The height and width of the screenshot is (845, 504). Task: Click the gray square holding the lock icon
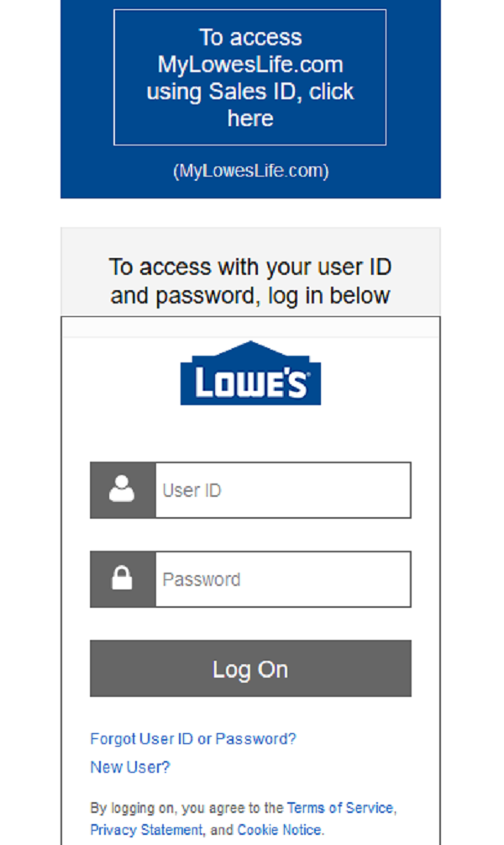point(122,578)
